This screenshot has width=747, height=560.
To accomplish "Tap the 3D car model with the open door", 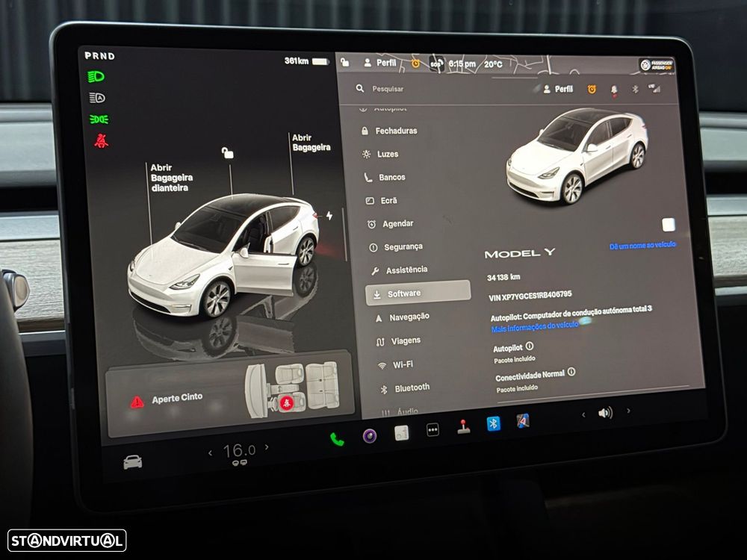I will click(x=224, y=255).
